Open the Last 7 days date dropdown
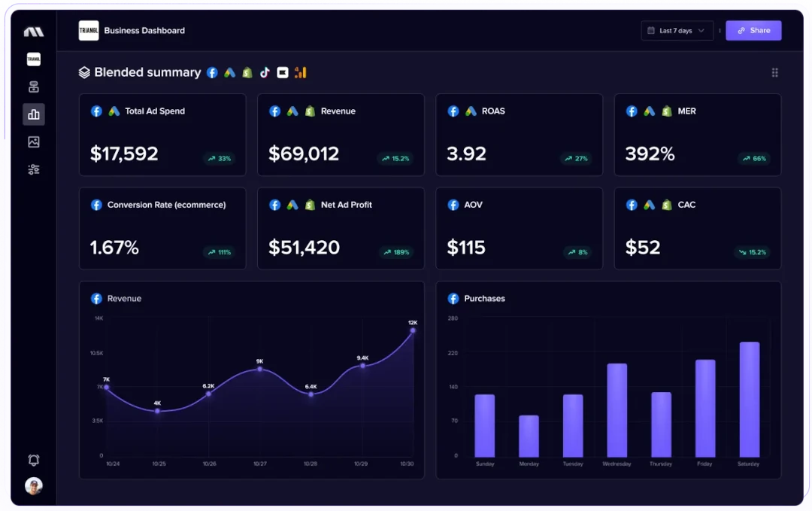This screenshot has height=511, width=812. click(677, 31)
